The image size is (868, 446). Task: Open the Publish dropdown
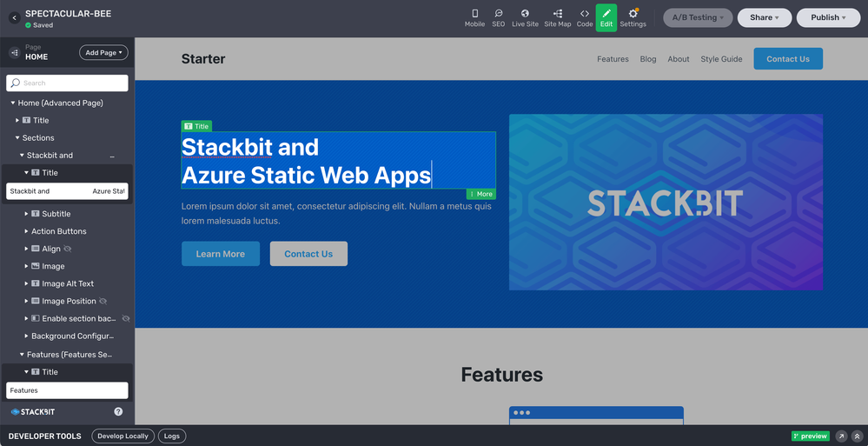coord(828,17)
